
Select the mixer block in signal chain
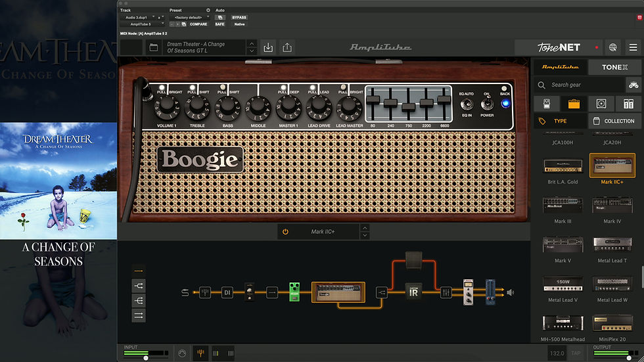pos(446,292)
